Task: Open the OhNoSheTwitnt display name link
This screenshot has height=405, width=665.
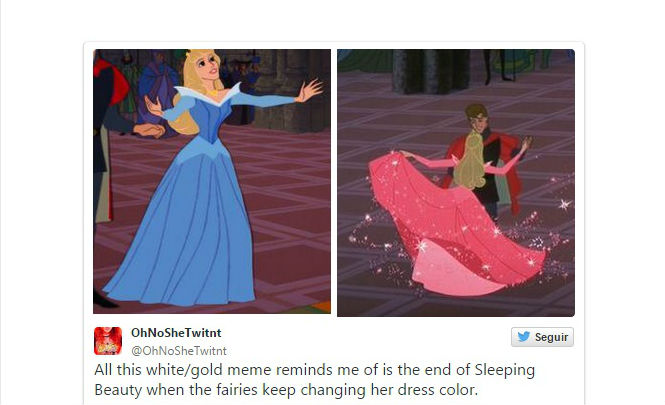Action: 176,333
